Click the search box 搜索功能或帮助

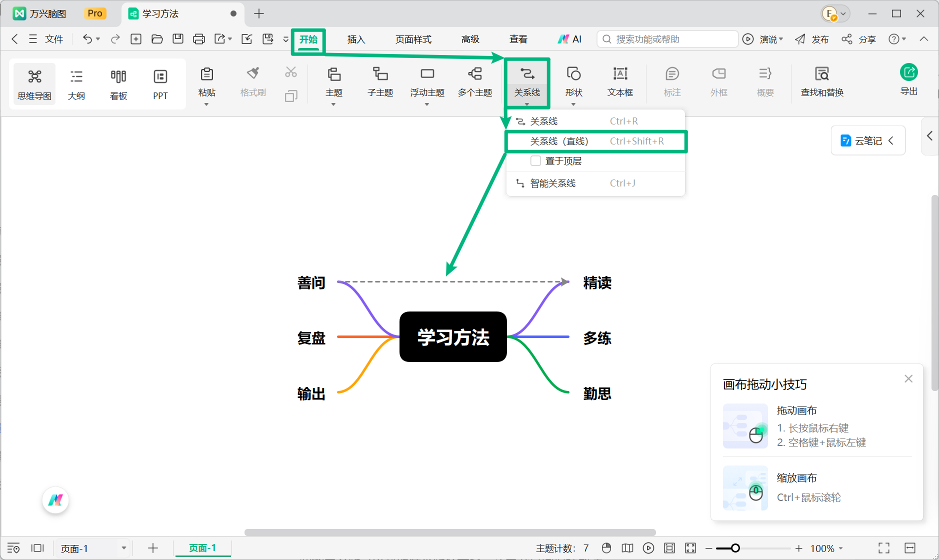point(667,39)
